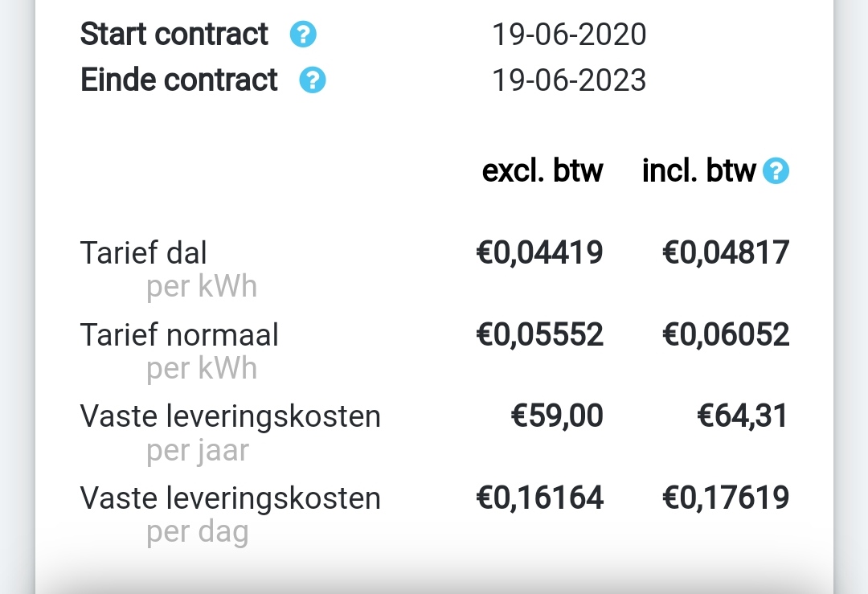Click help icon next to Start contract
Image resolution: width=868 pixels, height=594 pixels.
pos(303,35)
